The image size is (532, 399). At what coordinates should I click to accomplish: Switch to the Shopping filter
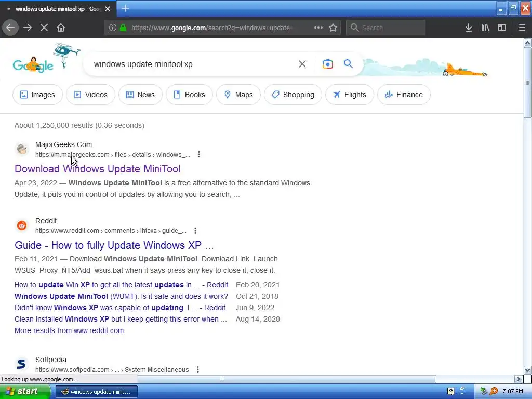point(293,95)
